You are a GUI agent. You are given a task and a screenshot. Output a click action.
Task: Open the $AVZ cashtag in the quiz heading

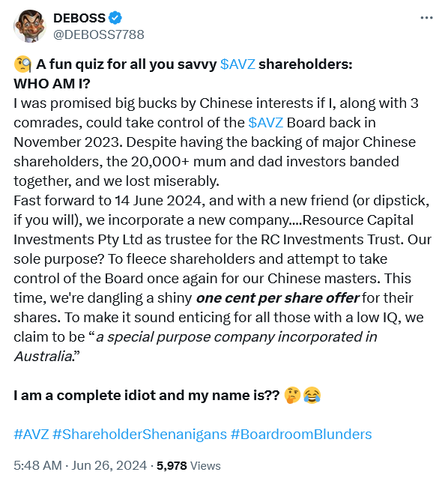click(237, 64)
